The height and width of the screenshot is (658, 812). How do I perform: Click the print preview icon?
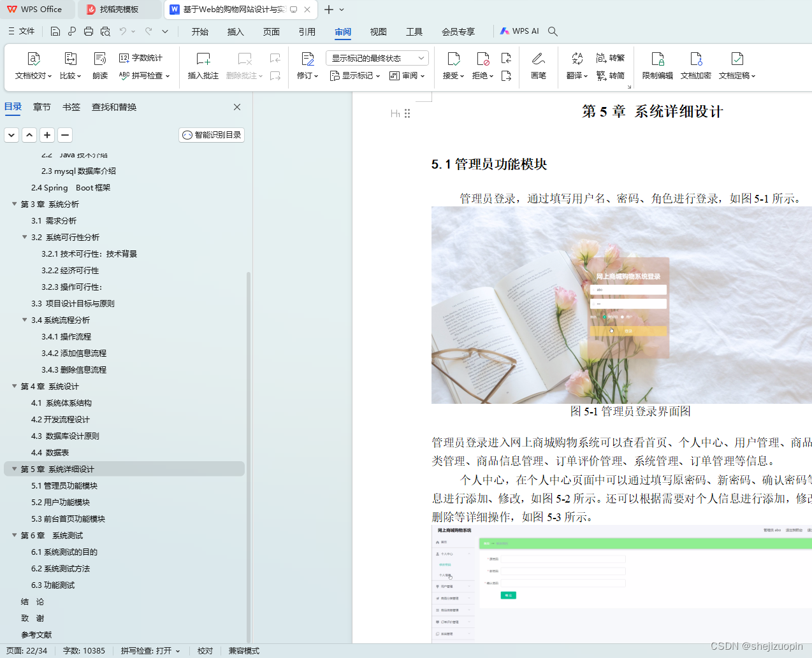click(105, 31)
